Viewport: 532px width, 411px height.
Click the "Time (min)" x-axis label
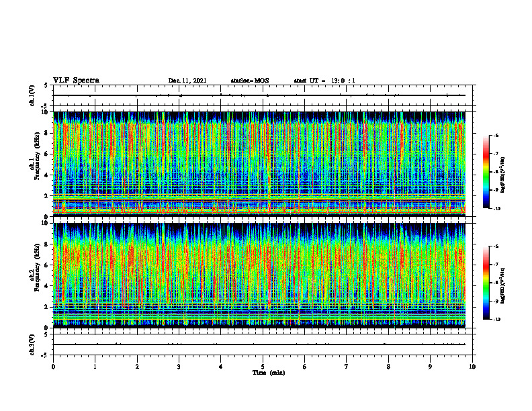pyautogui.click(x=269, y=373)
